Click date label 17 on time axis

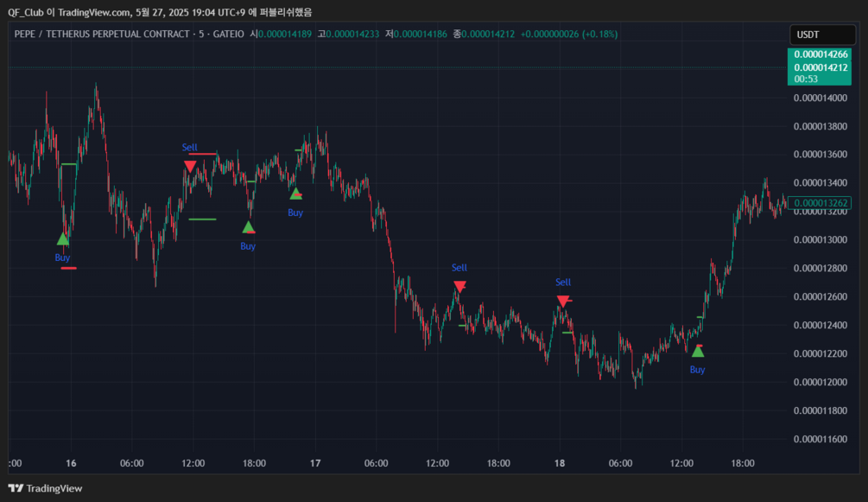coord(315,463)
